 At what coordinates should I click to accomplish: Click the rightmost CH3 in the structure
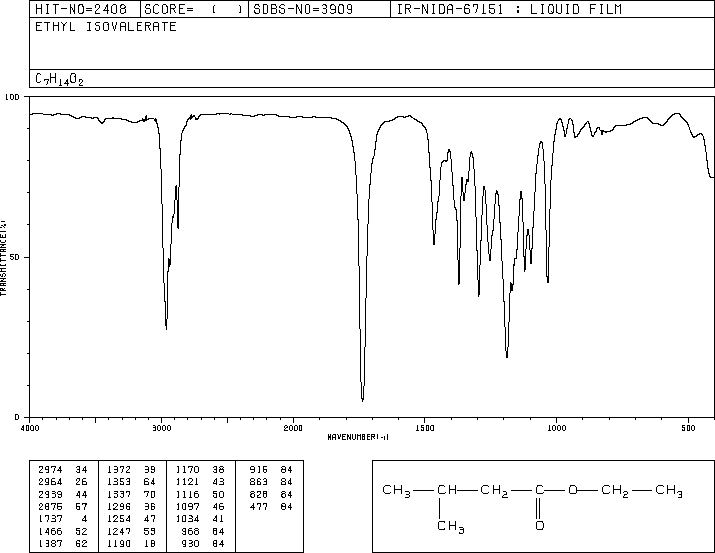[x=669, y=491]
